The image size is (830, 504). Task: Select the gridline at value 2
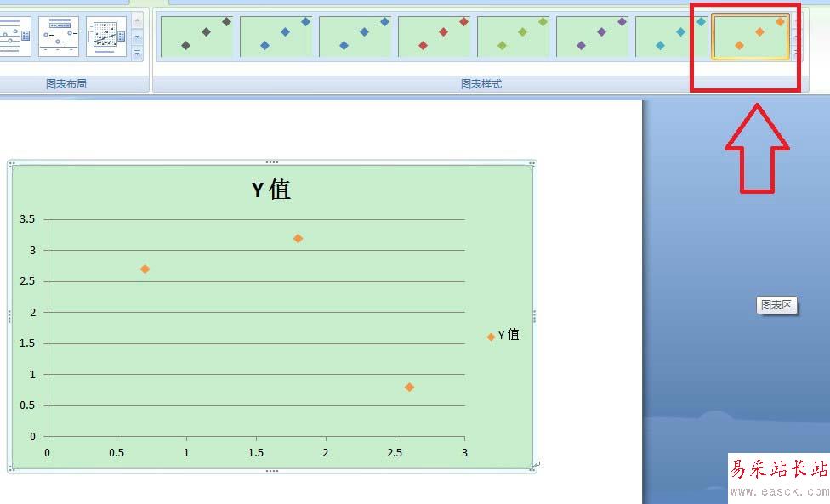(256, 312)
